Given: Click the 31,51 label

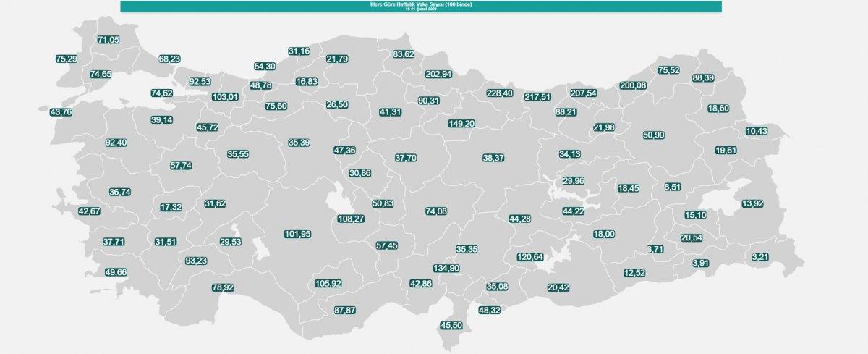Looking at the screenshot, I should pyautogui.click(x=166, y=241).
